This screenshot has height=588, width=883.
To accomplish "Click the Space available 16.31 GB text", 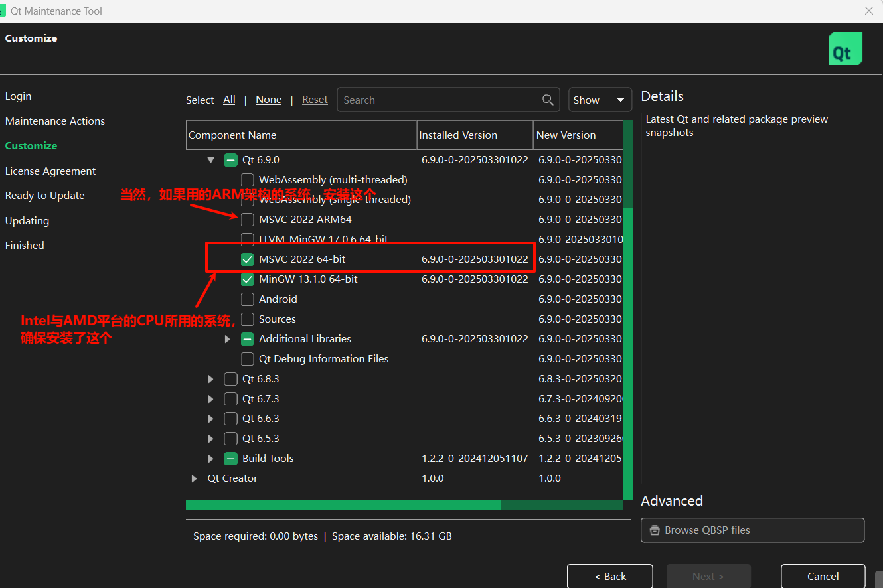I will point(392,536).
